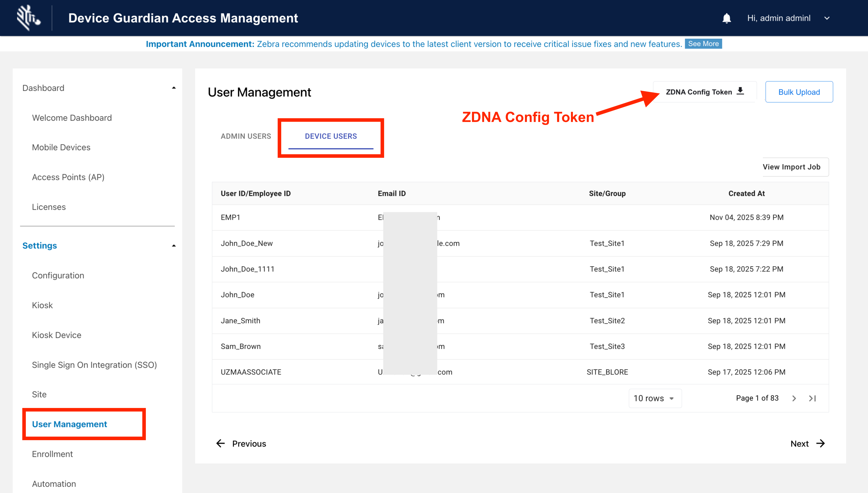Open Mobile Devices in the sidebar

pos(61,147)
